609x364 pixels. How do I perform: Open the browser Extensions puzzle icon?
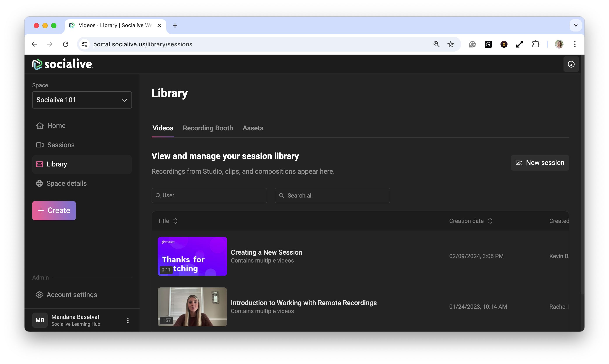coord(536,44)
